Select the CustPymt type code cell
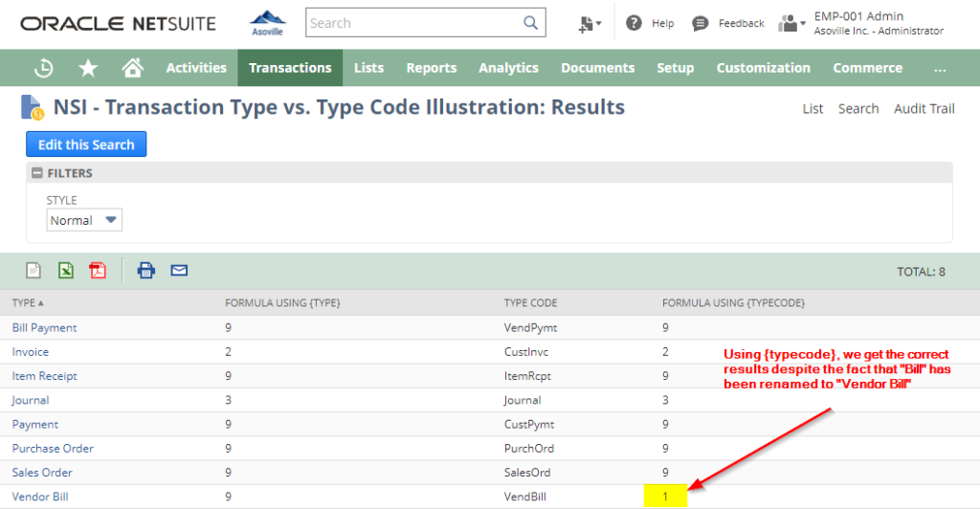980x509 pixels. 529,425
